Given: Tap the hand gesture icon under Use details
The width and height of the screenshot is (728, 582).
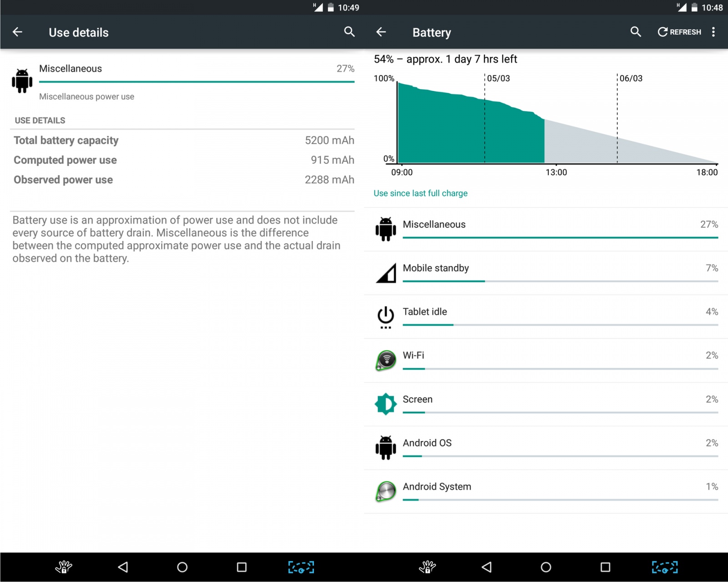Looking at the screenshot, I should click(64, 567).
